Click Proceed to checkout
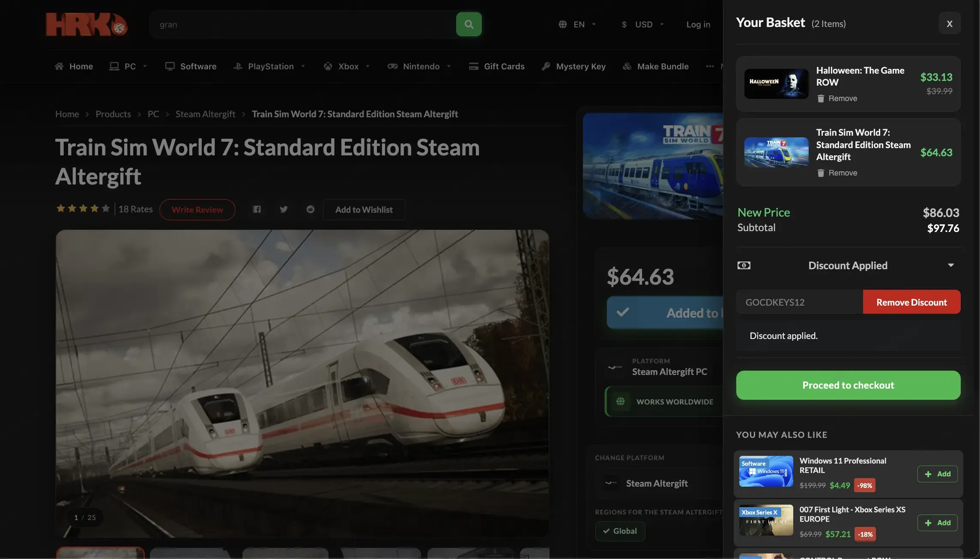This screenshot has height=559, width=980. [x=848, y=385]
